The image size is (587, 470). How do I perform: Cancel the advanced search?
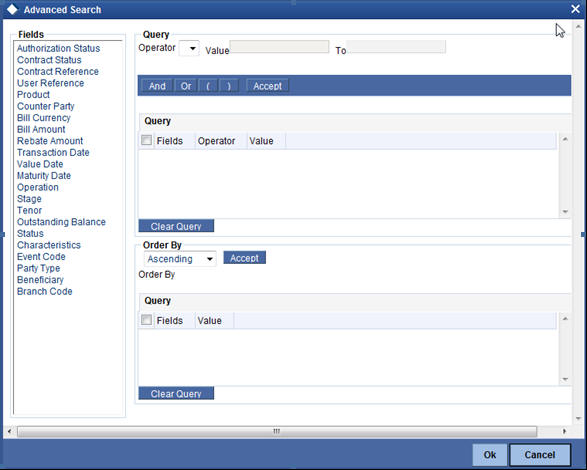[x=540, y=455]
